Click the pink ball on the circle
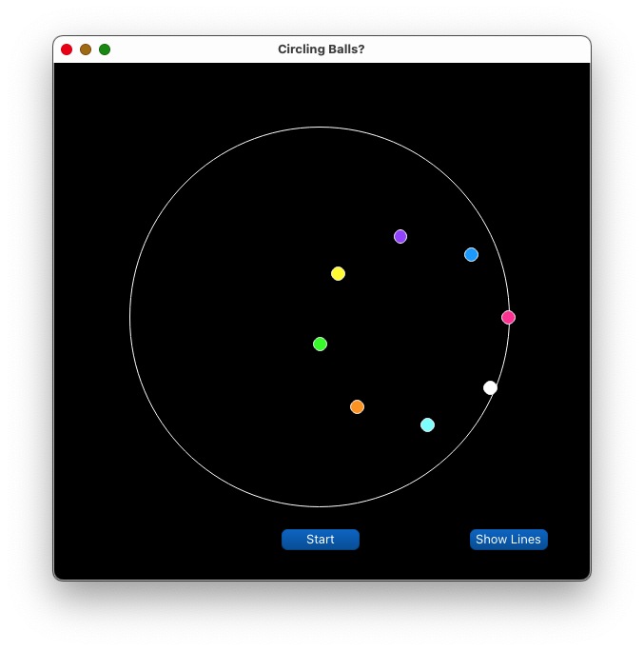Image resolution: width=644 pixels, height=651 pixels. [x=508, y=318]
